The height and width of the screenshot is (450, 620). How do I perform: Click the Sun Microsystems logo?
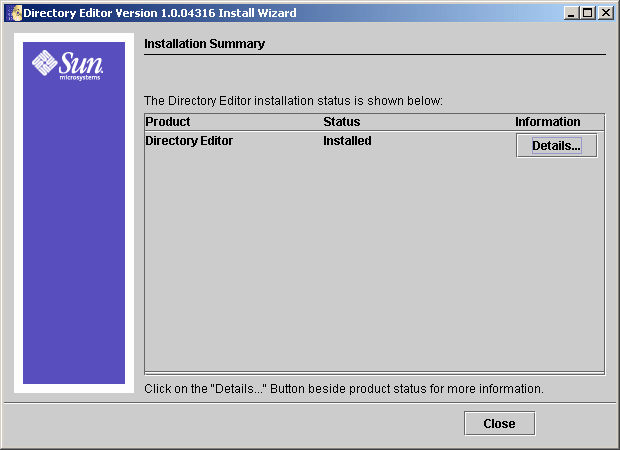click(x=67, y=65)
